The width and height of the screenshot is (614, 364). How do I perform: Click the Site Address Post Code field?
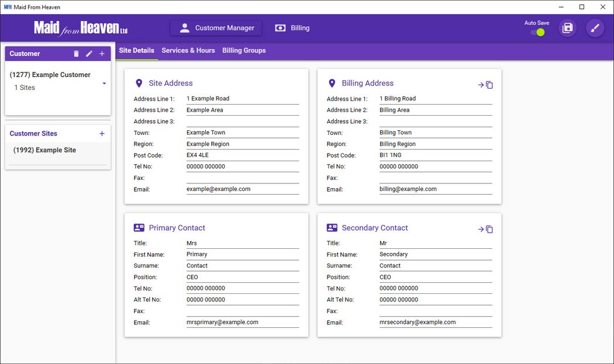point(242,155)
